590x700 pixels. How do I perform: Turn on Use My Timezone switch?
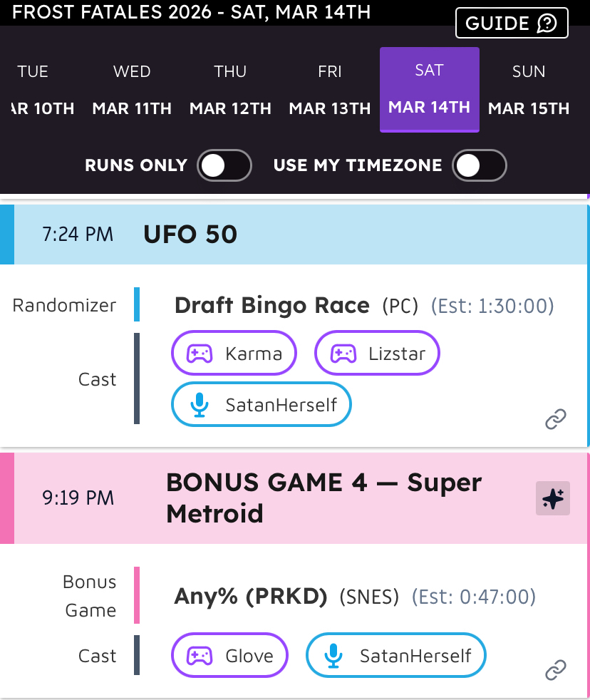[480, 165]
